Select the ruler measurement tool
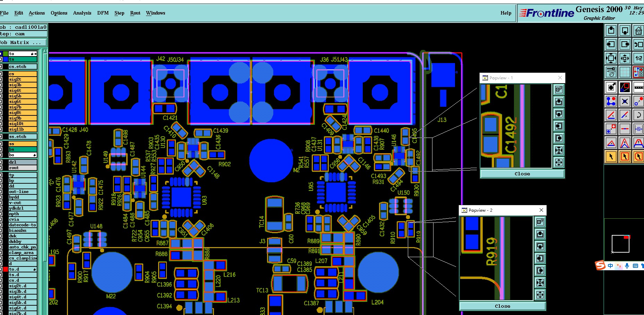Screen dimensions: 644x315 point(638,87)
